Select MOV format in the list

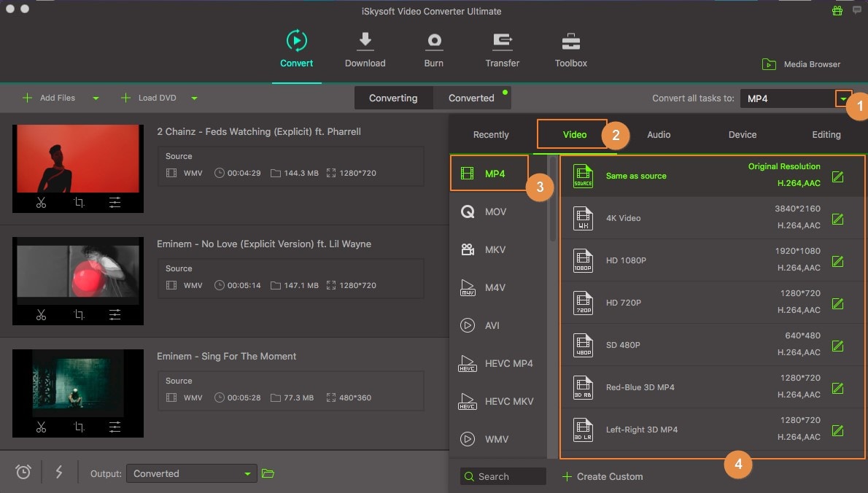coord(497,212)
